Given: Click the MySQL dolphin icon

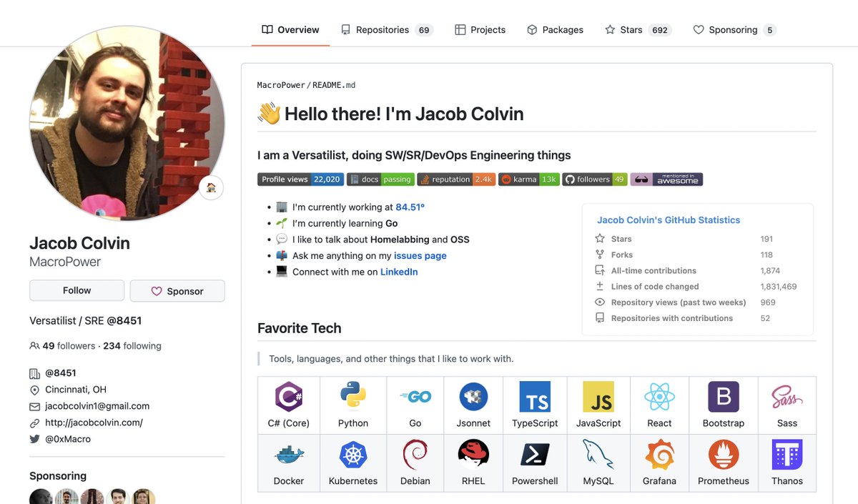Looking at the screenshot, I should [x=598, y=455].
